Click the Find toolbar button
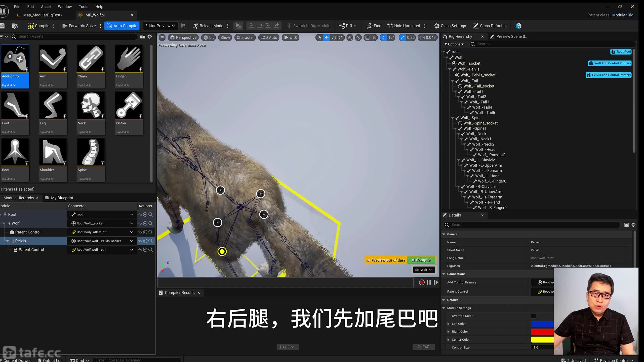Viewport: 644px width, 362px height. [374, 26]
